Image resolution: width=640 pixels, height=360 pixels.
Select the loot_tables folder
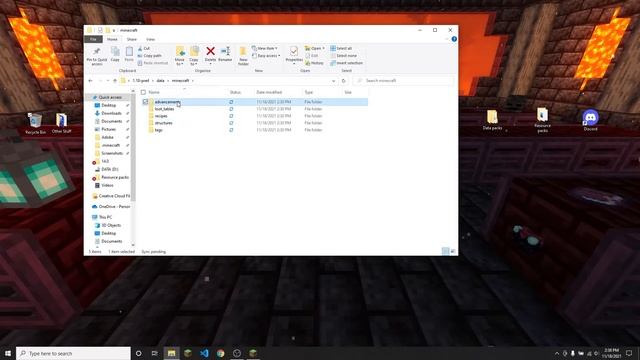pyautogui.click(x=164, y=109)
